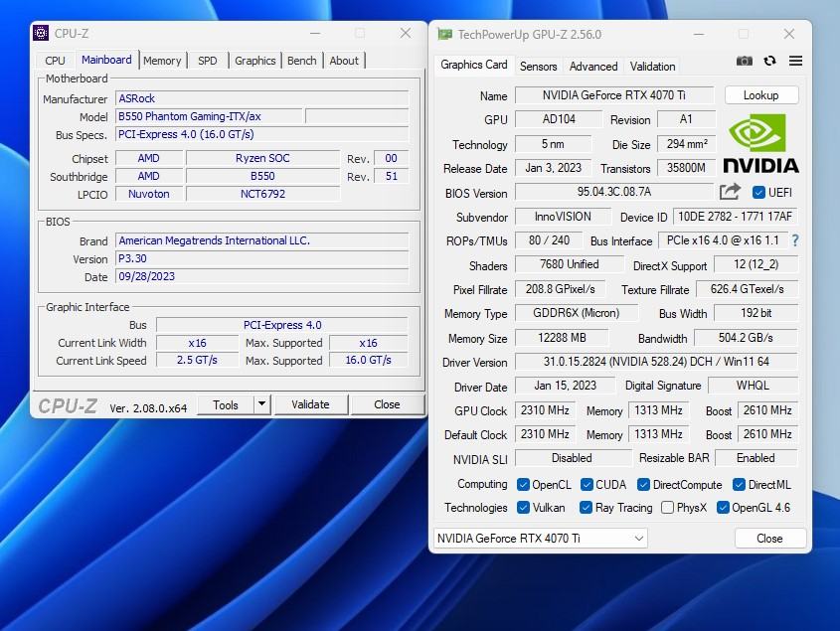Click the Max. Supported 16.0 GT/s value

369,361
